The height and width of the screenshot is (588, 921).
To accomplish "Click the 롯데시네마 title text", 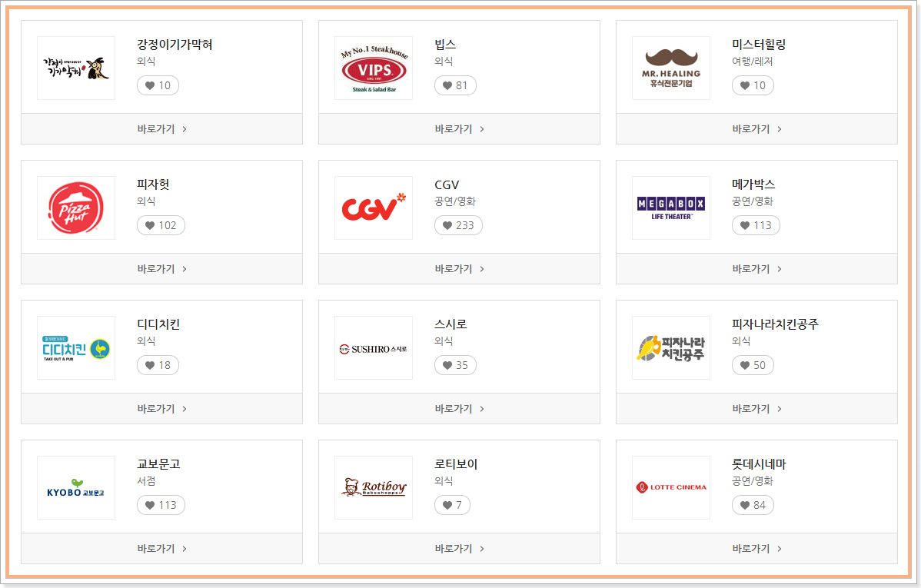I will [x=759, y=464].
